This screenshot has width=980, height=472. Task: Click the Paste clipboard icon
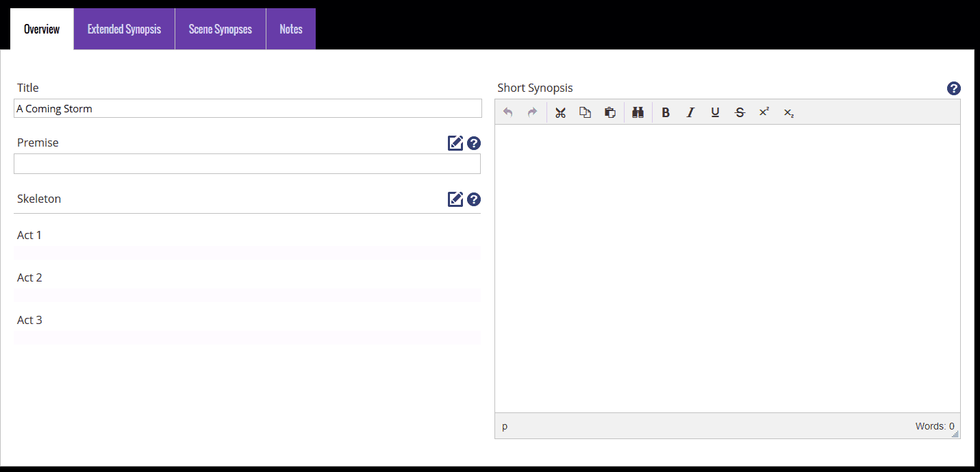(610, 112)
